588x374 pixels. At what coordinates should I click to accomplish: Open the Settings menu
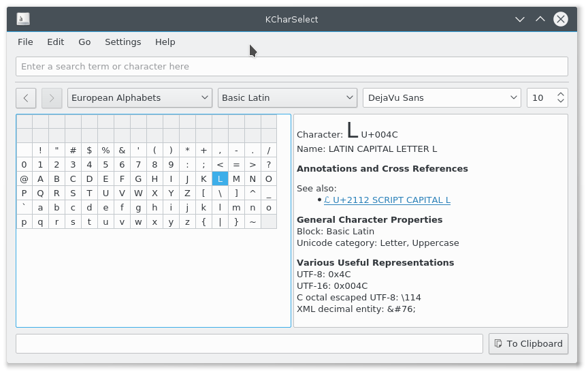122,42
